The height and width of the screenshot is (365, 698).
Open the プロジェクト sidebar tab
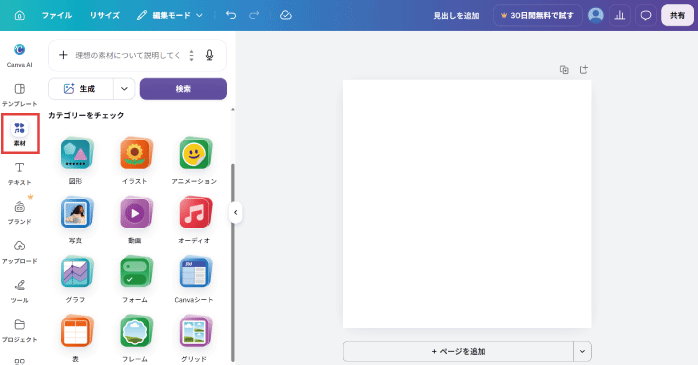[20, 330]
